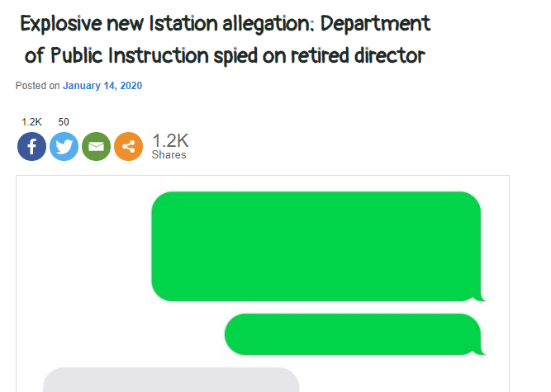551x392 pixels.
Task: Click the tail of the small green bubble
Action: pos(481,351)
